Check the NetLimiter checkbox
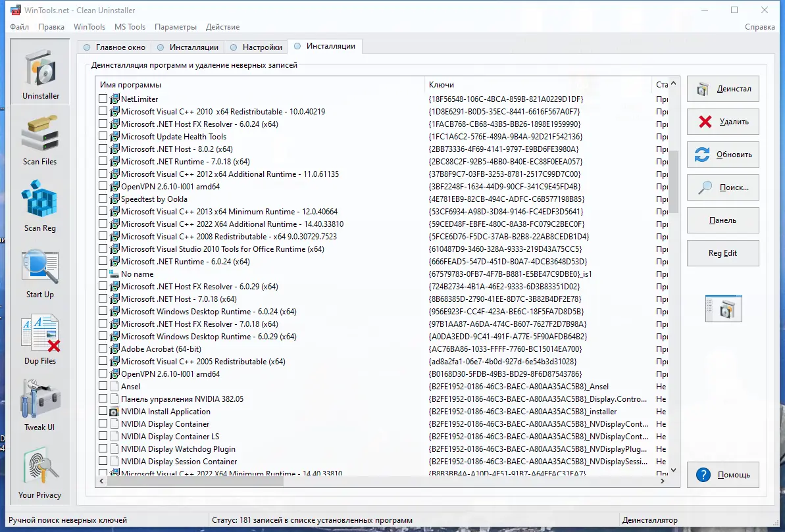The height and width of the screenshot is (532, 785). [103, 99]
